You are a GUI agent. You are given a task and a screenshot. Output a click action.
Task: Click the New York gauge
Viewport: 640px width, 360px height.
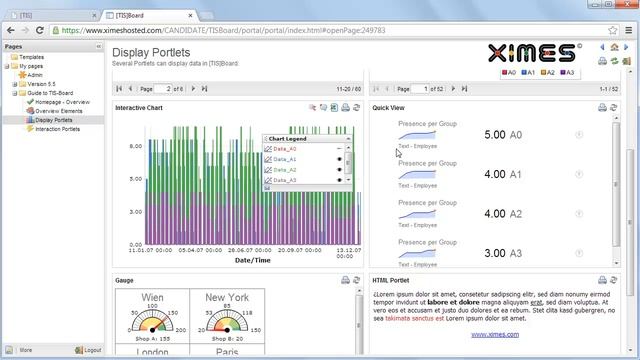point(227,316)
